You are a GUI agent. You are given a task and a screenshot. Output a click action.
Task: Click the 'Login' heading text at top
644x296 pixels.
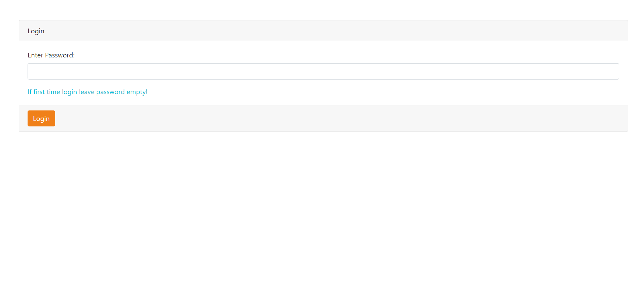[x=36, y=31]
